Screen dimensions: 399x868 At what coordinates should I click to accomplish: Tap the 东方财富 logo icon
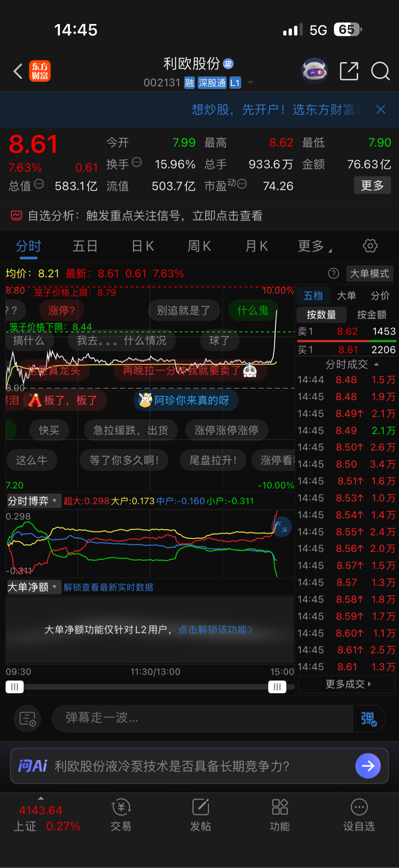coord(40,71)
